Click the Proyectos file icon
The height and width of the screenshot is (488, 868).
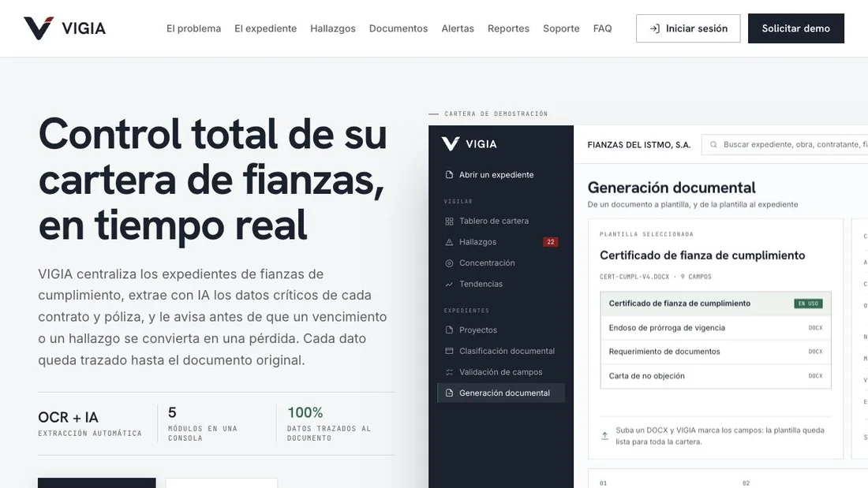(x=449, y=330)
